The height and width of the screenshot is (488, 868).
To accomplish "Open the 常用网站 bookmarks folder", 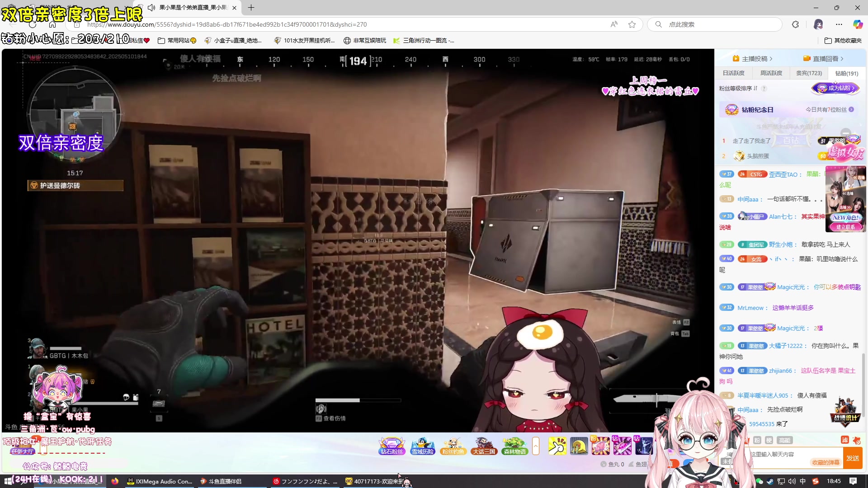I will click(177, 41).
